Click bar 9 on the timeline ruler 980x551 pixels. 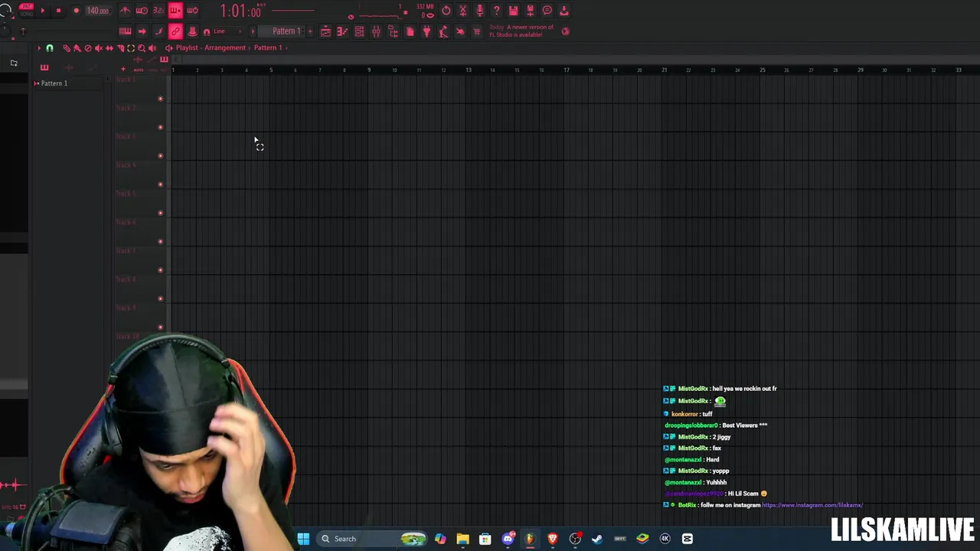pos(369,70)
